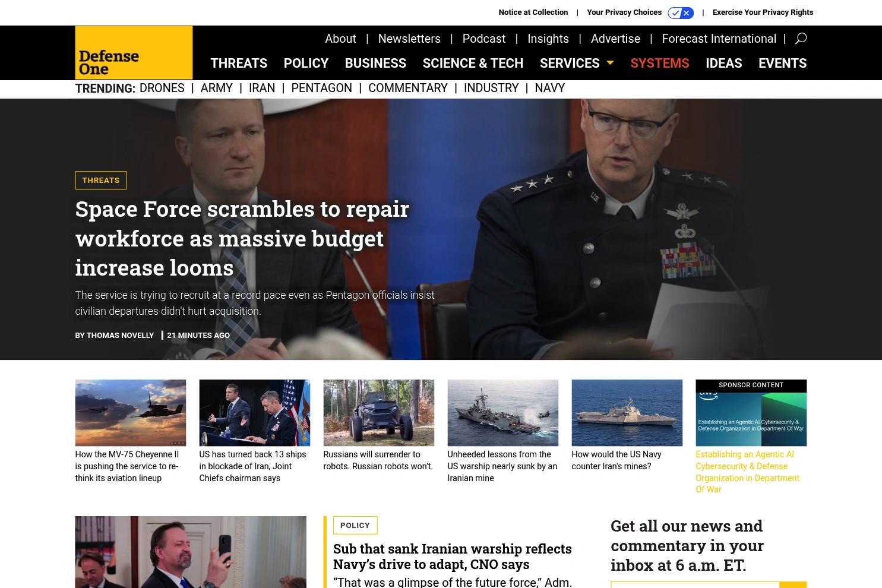
Task: Open the Podcast link
Action: pos(483,39)
